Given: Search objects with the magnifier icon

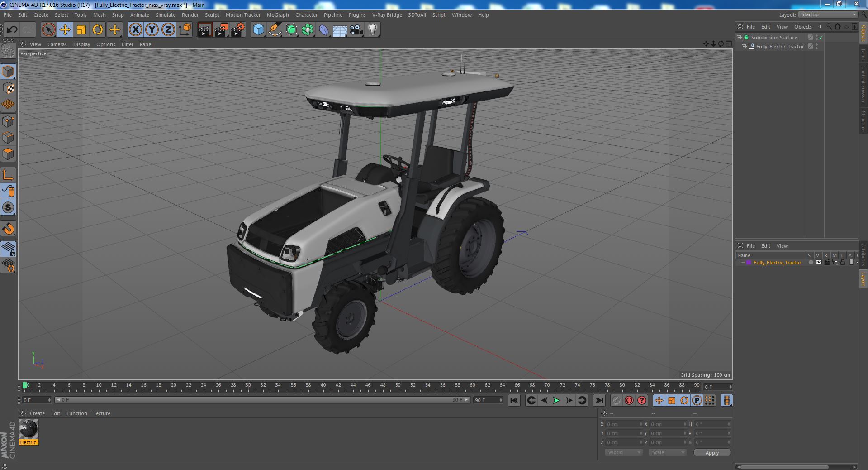Looking at the screenshot, I should pos(829,26).
